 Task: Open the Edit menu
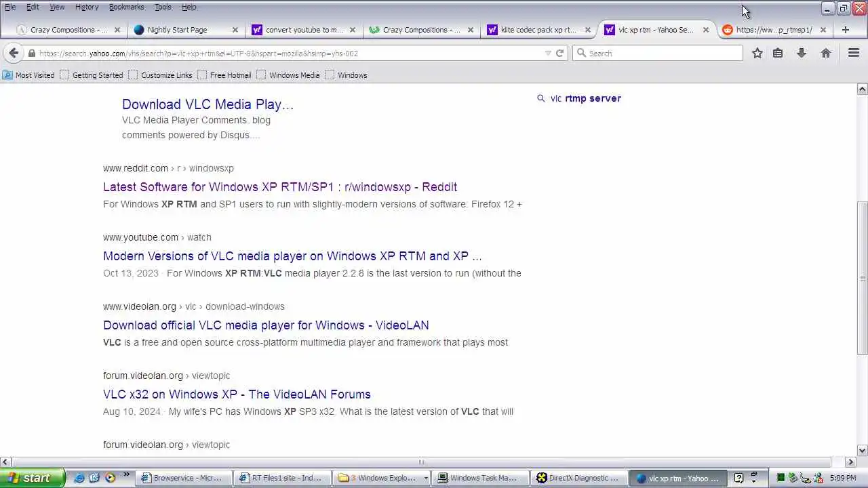click(x=33, y=7)
